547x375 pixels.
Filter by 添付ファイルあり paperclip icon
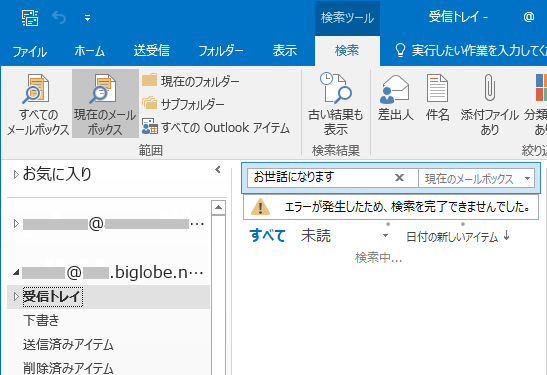[489, 104]
